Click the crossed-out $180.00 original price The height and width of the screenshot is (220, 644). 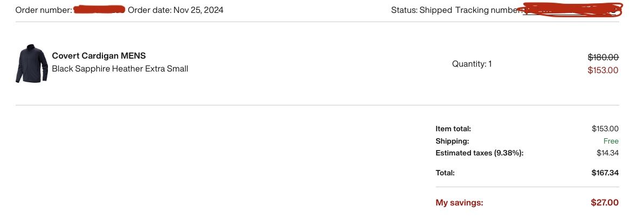coord(603,57)
